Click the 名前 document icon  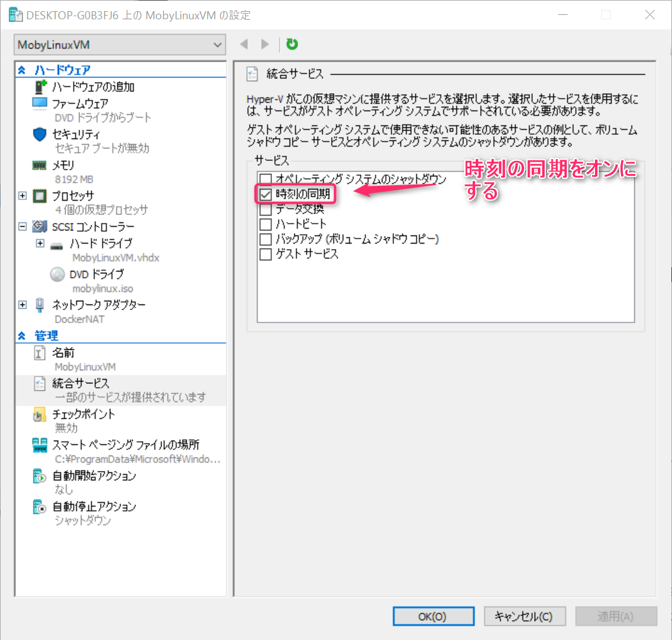pyautogui.click(x=39, y=353)
